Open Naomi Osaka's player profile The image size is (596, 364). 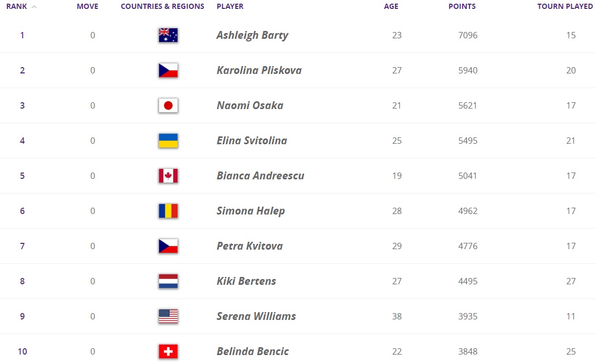[x=249, y=105]
